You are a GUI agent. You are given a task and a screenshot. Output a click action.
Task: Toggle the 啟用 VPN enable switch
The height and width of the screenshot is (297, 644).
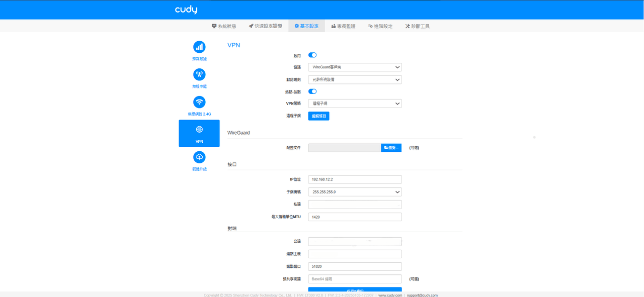coord(312,55)
